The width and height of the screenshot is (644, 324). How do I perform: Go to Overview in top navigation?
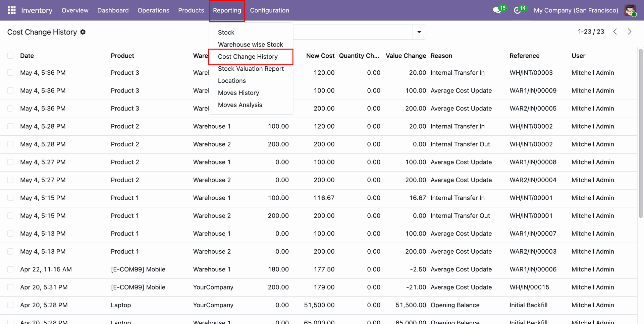click(75, 10)
